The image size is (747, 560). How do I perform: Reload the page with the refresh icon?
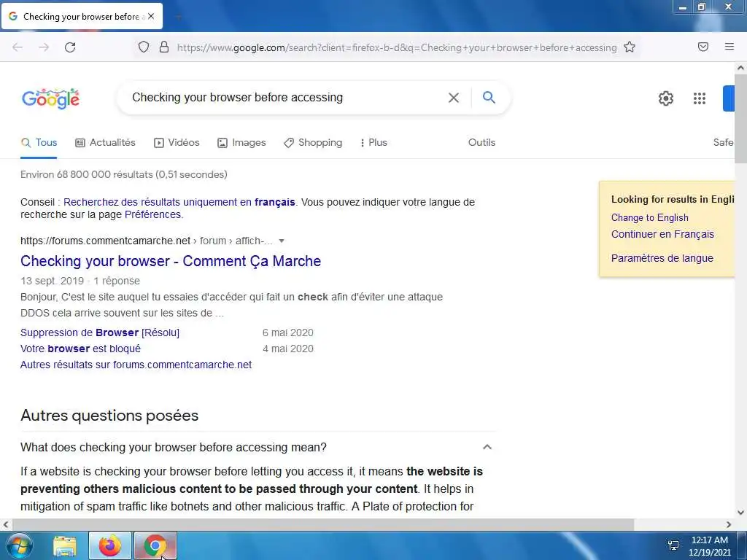pos(70,47)
